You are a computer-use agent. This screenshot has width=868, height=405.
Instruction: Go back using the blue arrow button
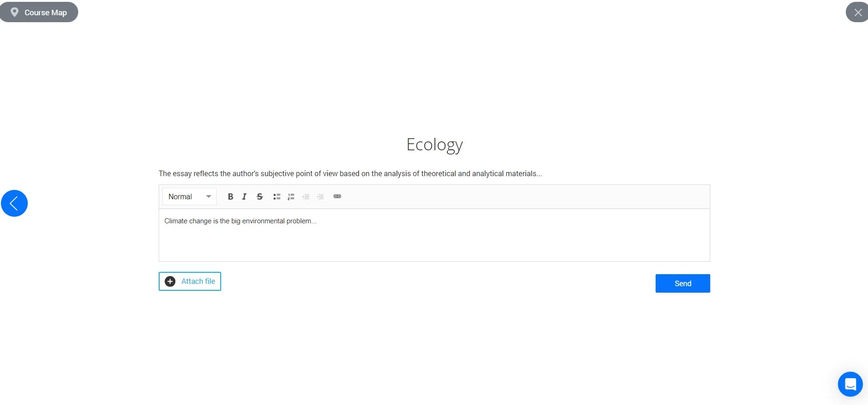click(14, 203)
